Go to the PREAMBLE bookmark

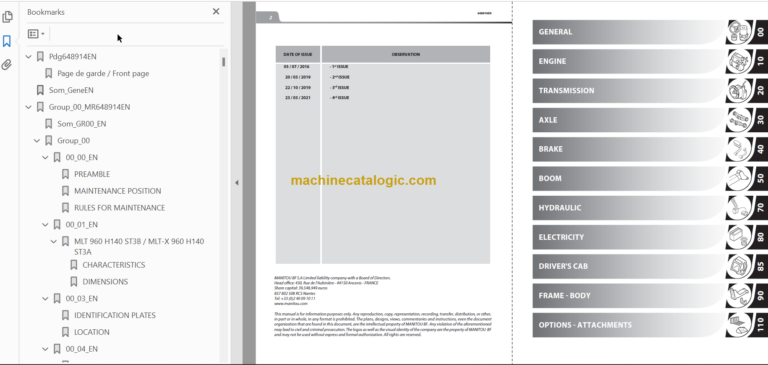[x=92, y=174]
